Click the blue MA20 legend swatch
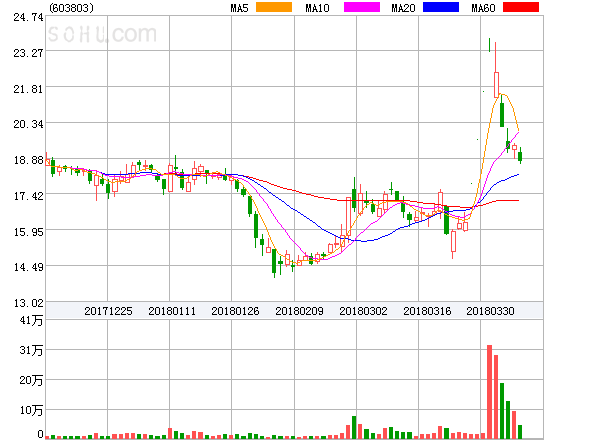The image size is (600, 440). pos(441,7)
